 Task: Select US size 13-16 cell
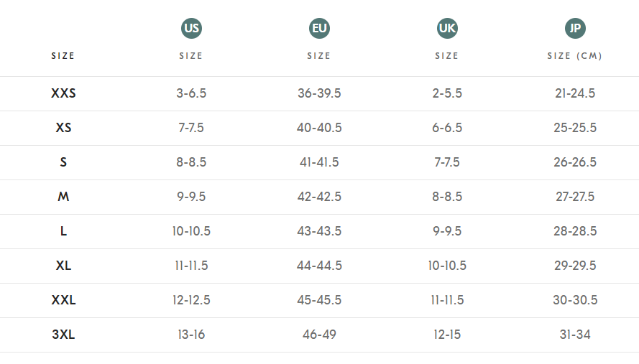(x=191, y=335)
